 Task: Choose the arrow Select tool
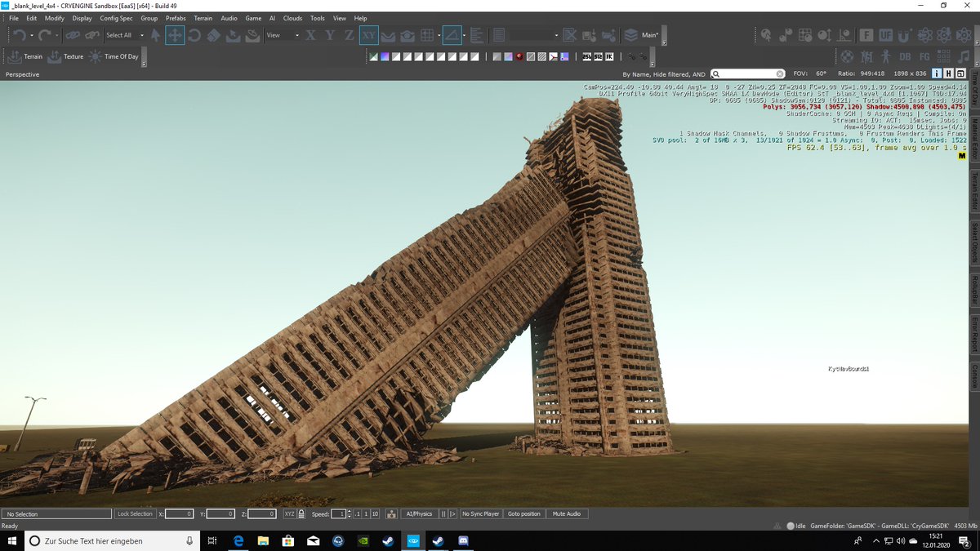pyautogui.click(x=156, y=35)
